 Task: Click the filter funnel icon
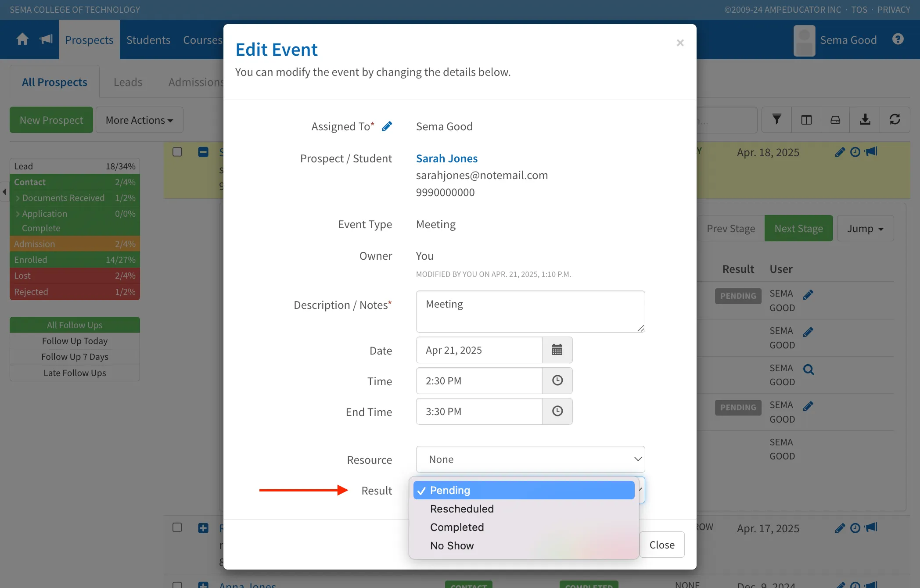[776, 120]
